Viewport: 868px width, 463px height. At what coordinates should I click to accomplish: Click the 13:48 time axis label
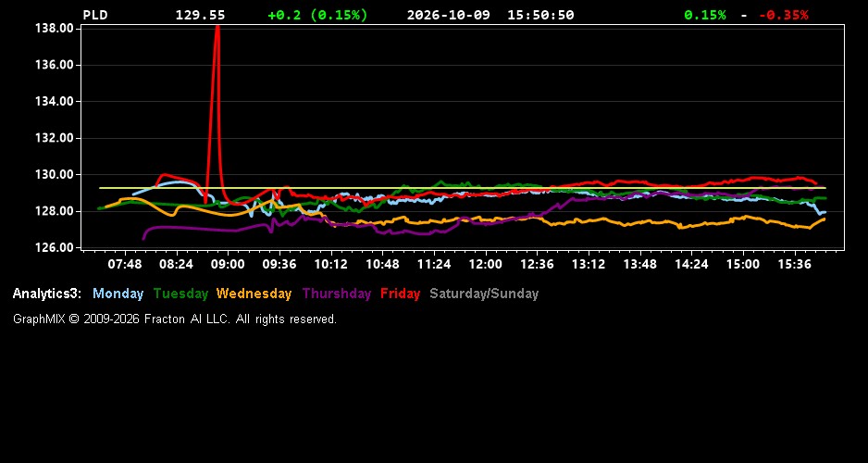click(640, 265)
